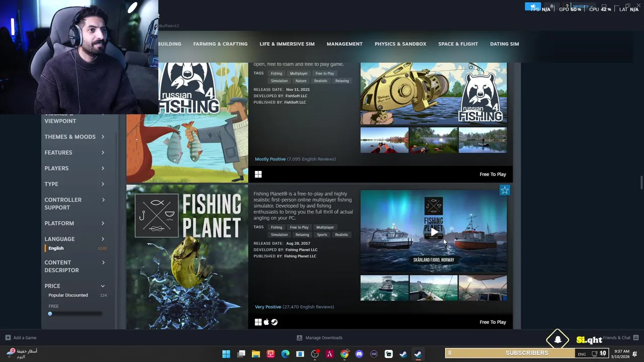The width and height of the screenshot is (644, 362).
Task: Click the price filter slider handle
Action: pyautogui.click(x=50, y=314)
